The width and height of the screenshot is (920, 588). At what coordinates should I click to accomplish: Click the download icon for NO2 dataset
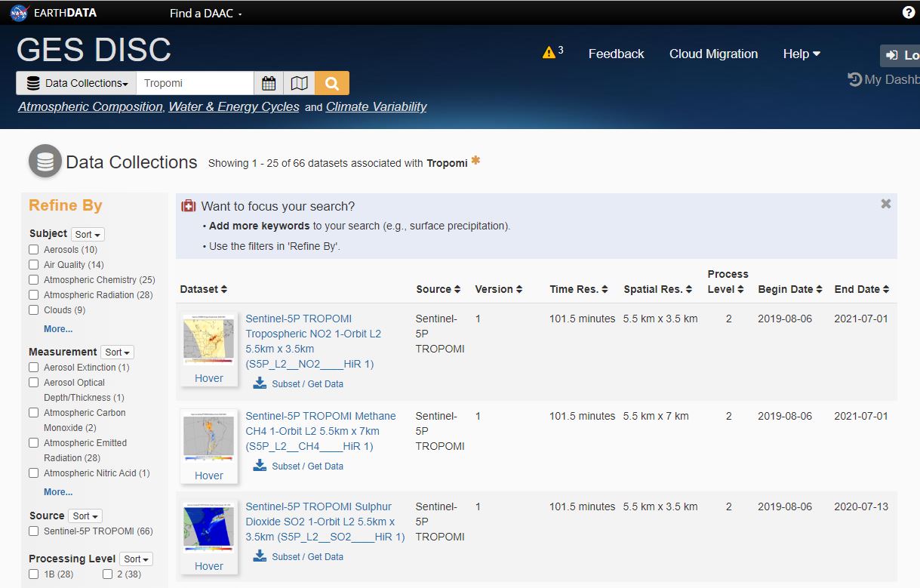[260, 383]
